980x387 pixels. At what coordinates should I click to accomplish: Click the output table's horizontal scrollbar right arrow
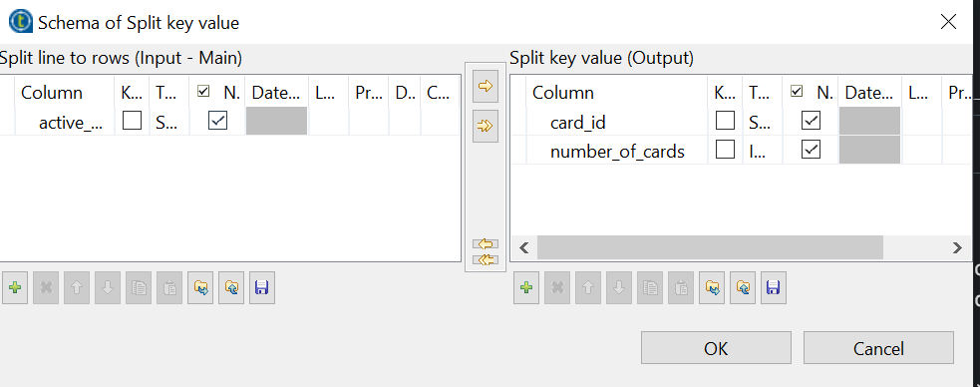pyautogui.click(x=957, y=247)
